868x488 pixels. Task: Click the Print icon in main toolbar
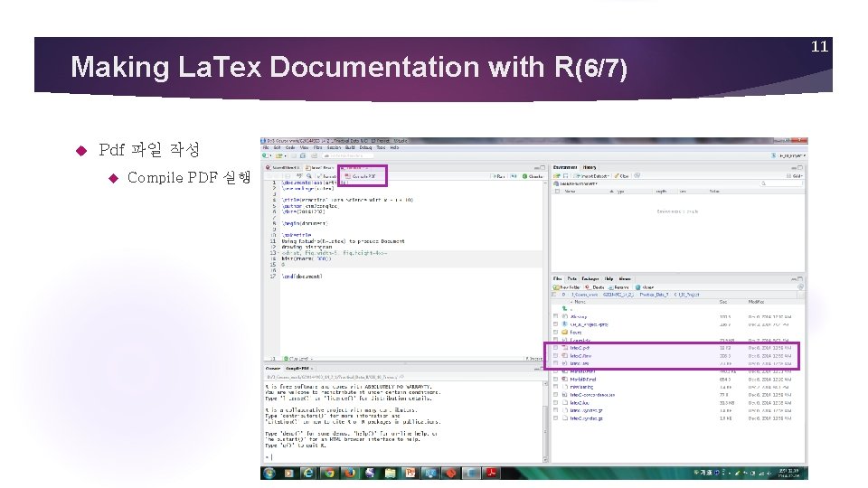point(314,156)
